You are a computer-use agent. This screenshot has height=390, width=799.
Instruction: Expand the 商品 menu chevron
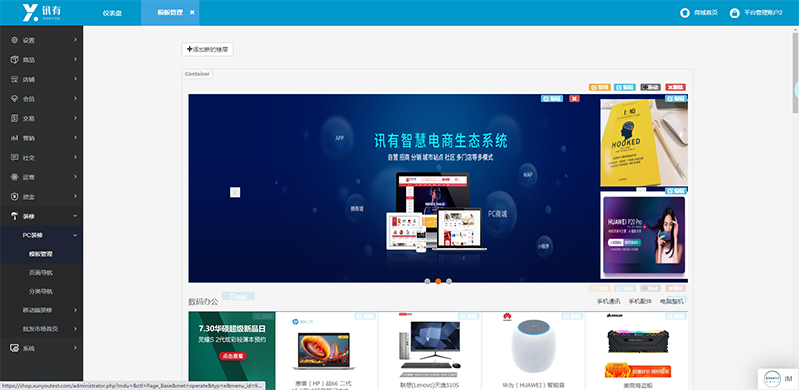pyautogui.click(x=75, y=60)
